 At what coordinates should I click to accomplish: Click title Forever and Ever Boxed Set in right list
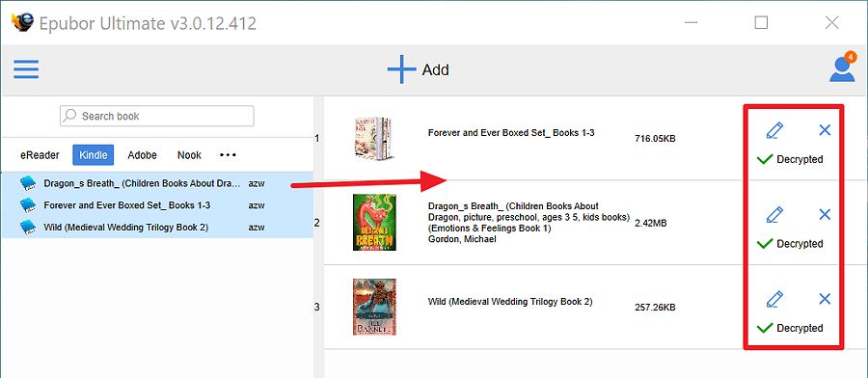pyautogui.click(x=511, y=133)
